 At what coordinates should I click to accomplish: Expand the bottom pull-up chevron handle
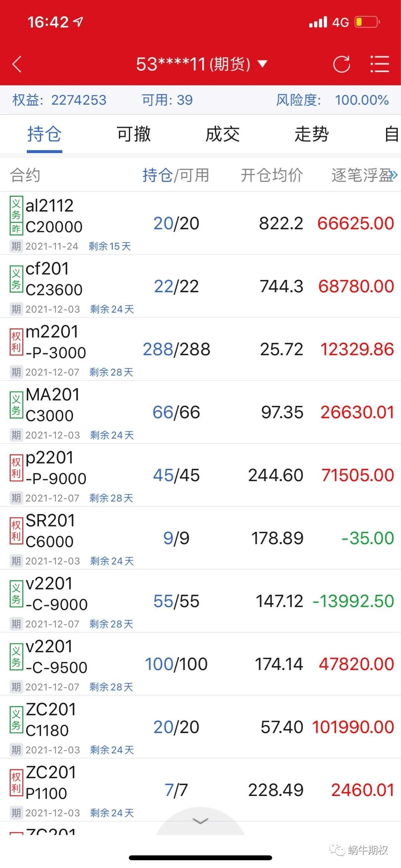tap(200, 821)
